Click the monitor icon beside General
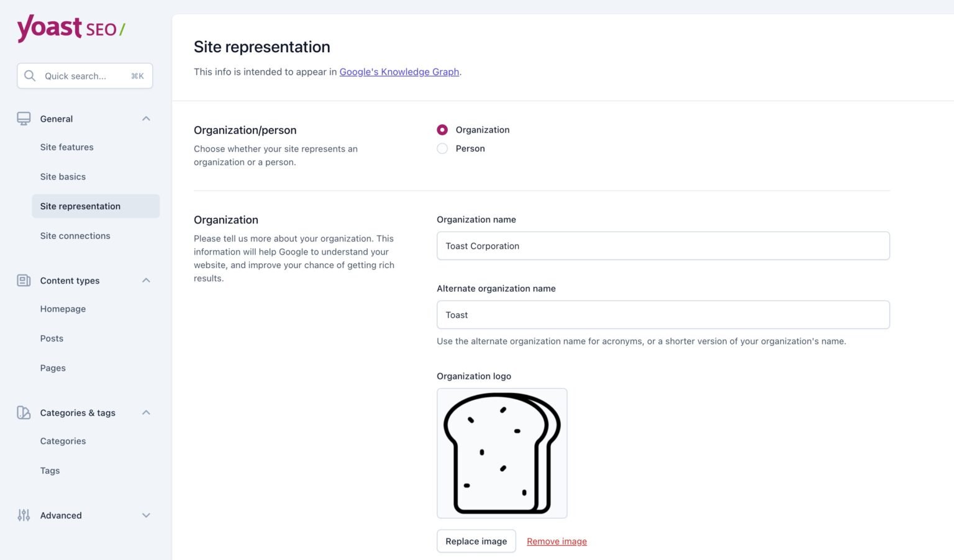The image size is (954, 560). (24, 118)
